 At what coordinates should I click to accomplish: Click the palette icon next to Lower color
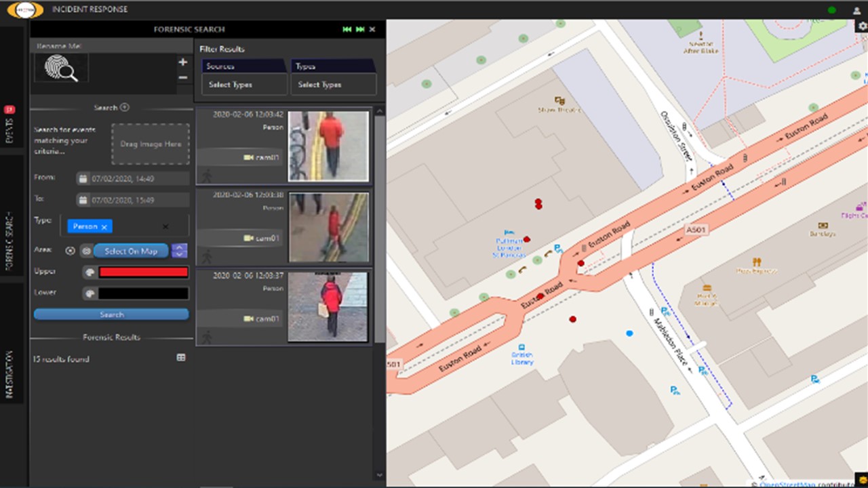tap(90, 293)
